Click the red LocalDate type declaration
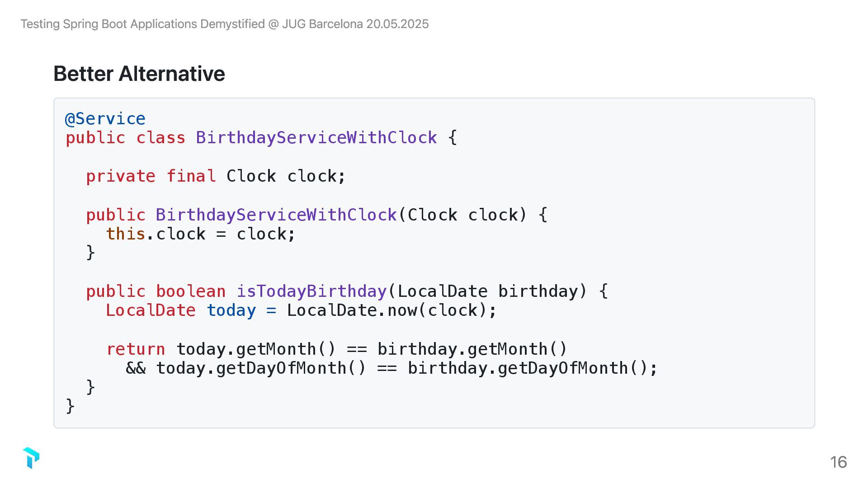 [151, 311]
